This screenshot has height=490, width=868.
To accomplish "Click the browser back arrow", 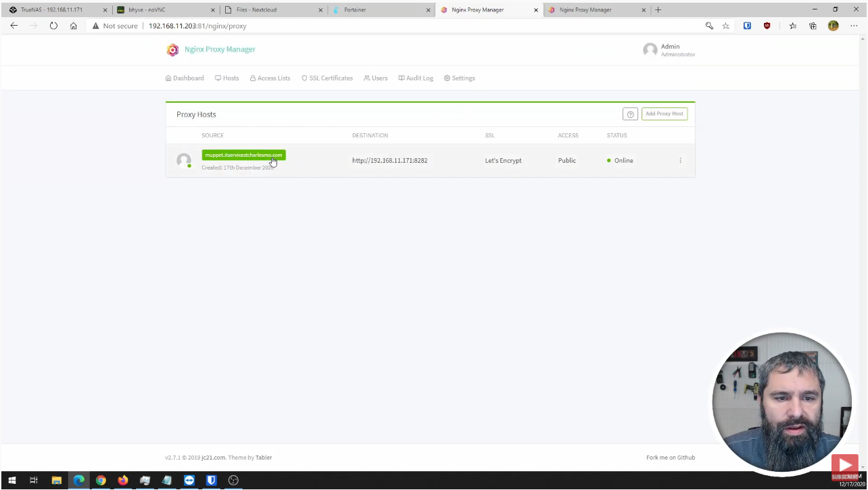I will 14,26.
